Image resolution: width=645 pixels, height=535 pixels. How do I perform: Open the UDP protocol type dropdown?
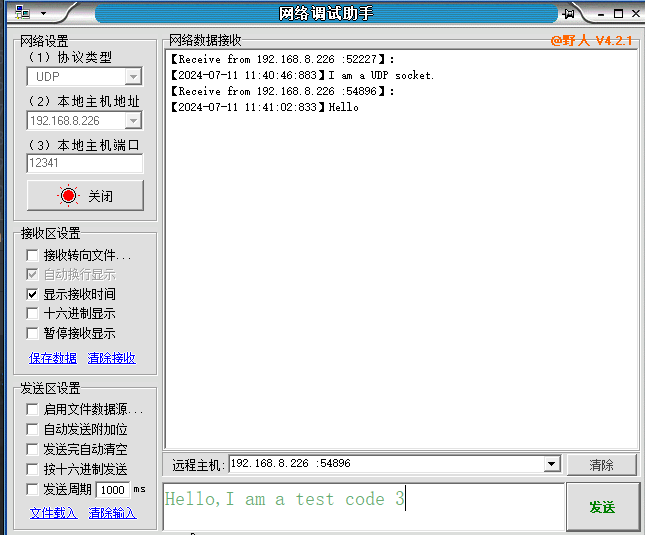[x=133, y=76]
